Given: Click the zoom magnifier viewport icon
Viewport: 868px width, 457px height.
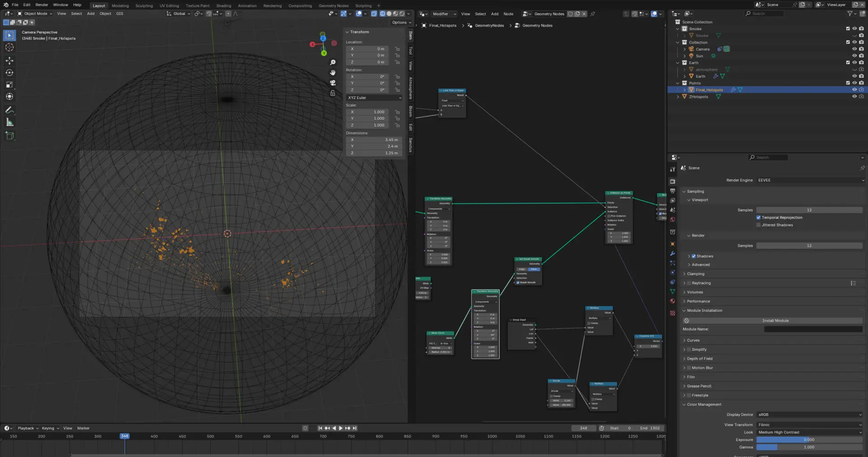Looking at the screenshot, I should (x=333, y=62).
